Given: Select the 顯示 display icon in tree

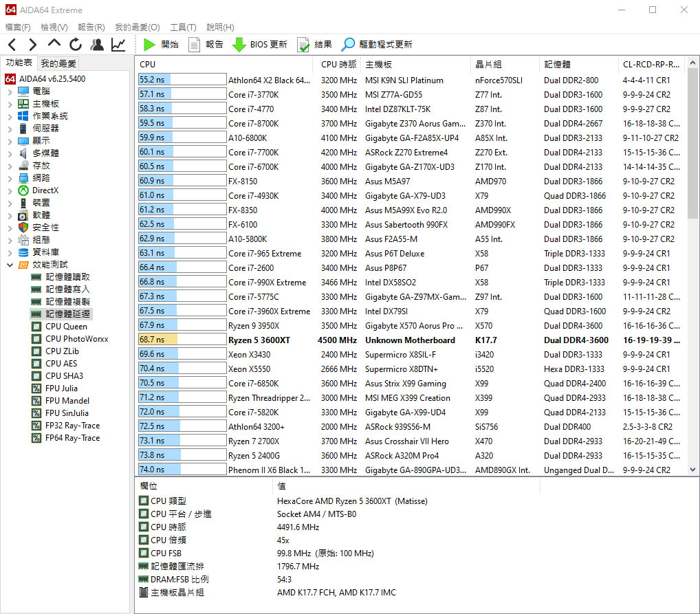Looking at the screenshot, I should 23,141.
